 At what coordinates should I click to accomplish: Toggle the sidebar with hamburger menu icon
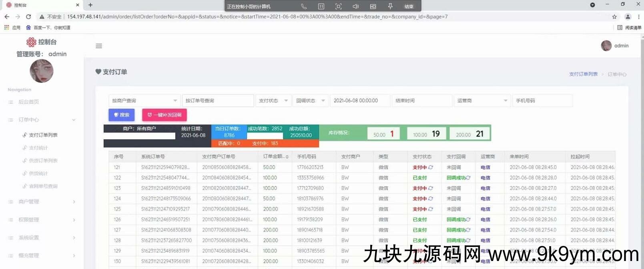(x=99, y=46)
